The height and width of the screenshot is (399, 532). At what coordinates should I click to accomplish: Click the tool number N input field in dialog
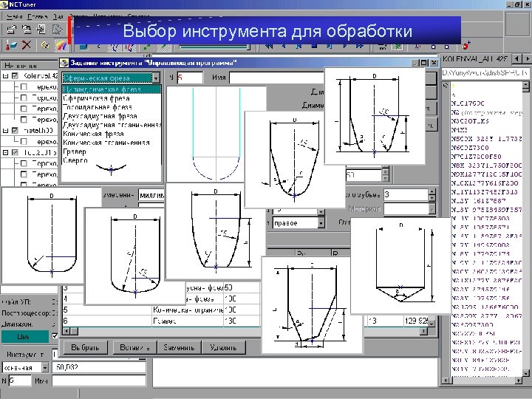click(190, 78)
